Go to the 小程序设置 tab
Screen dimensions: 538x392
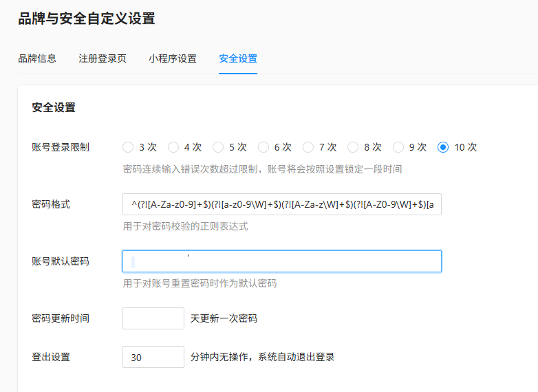click(x=173, y=58)
